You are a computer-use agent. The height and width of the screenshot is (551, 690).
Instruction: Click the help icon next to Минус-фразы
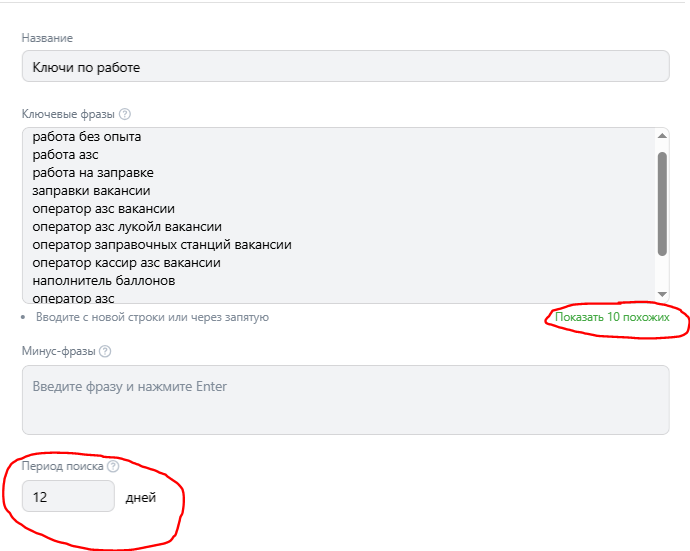(x=105, y=351)
